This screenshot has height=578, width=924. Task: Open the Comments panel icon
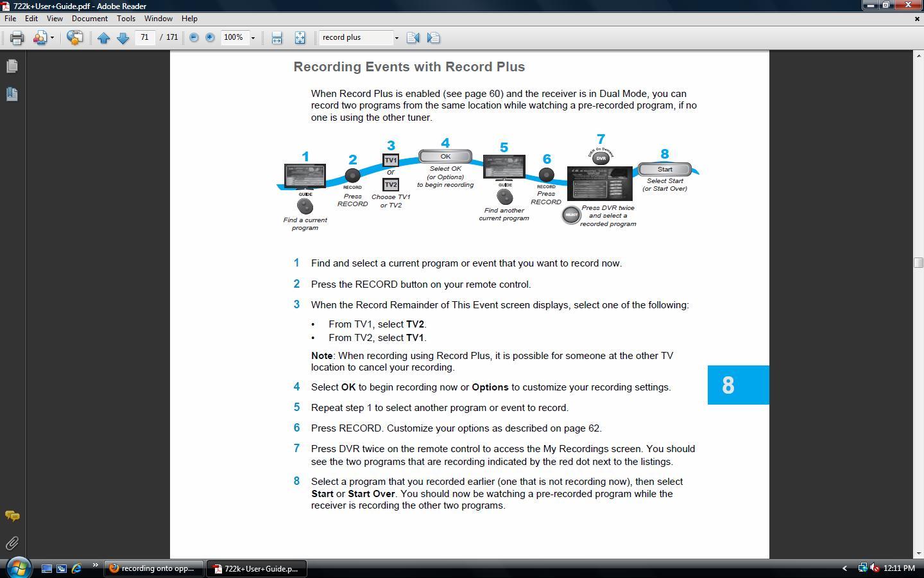12,516
